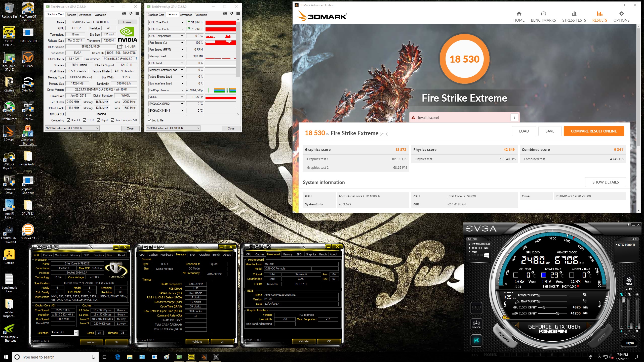
Task: Adjust MEM CLOCK OFFSET slider handle
Action: (557, 313)
